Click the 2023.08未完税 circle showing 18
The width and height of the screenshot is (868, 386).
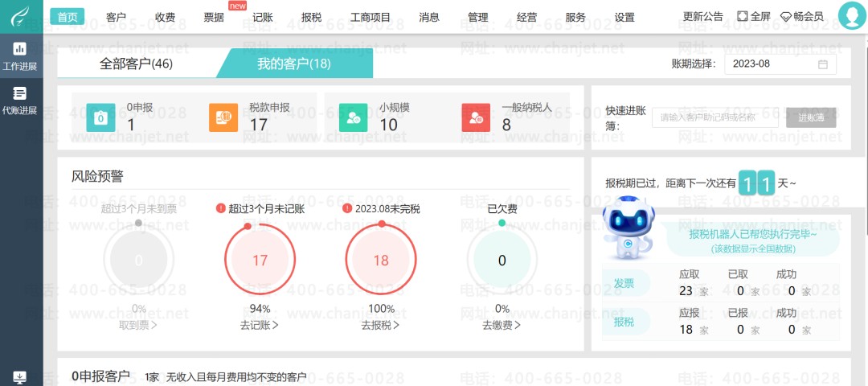coord(381,260)
